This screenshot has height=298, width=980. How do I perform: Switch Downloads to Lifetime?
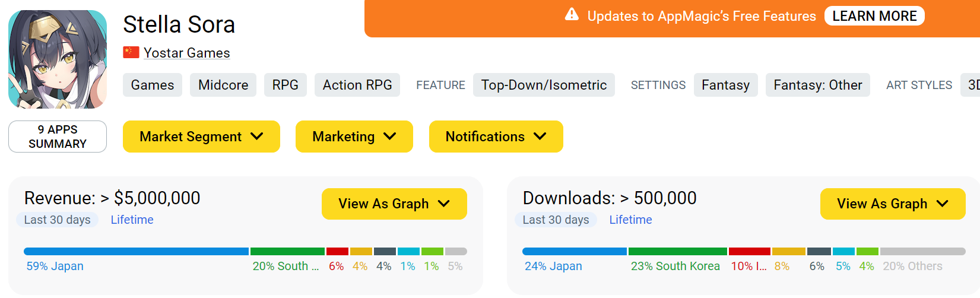[630, 220]
